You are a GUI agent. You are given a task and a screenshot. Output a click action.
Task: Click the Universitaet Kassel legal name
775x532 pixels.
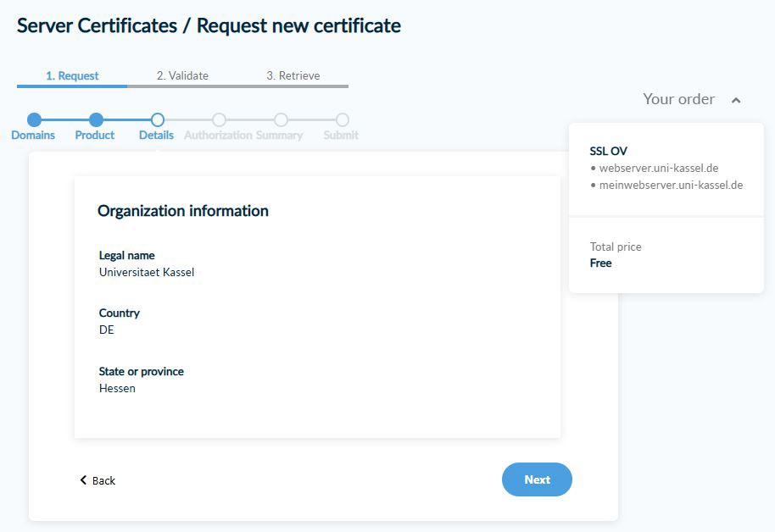point(147,272)
